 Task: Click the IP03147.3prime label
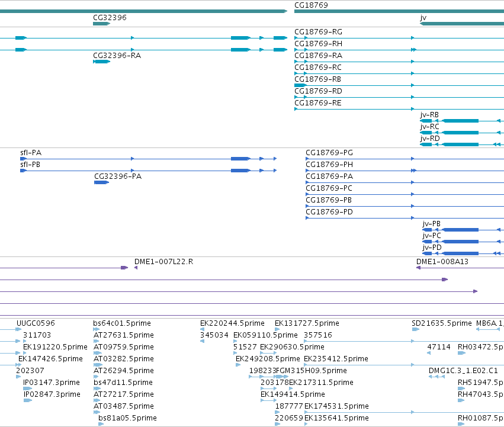click(52, 383)
